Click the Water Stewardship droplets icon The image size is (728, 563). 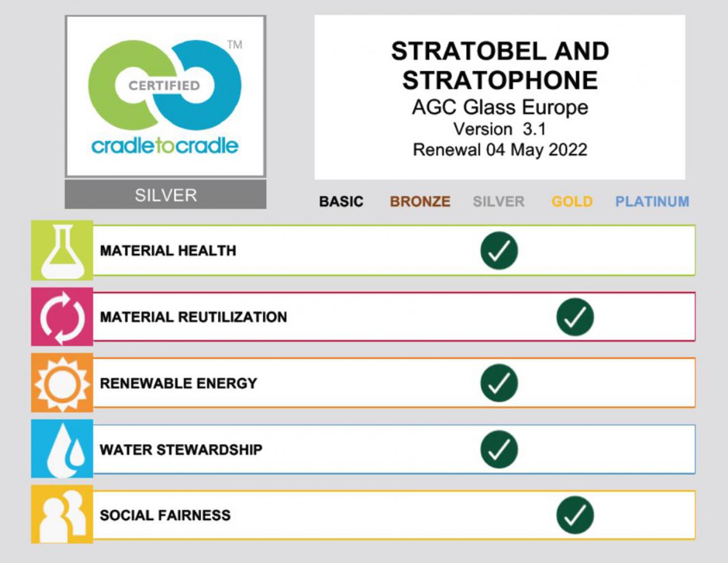tap(62, 449)
